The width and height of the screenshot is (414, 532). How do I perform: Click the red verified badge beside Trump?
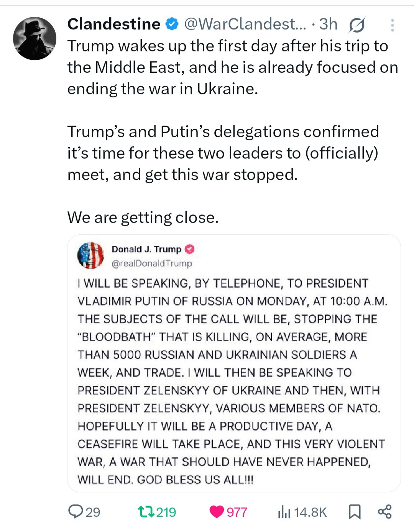pos(190,249)
